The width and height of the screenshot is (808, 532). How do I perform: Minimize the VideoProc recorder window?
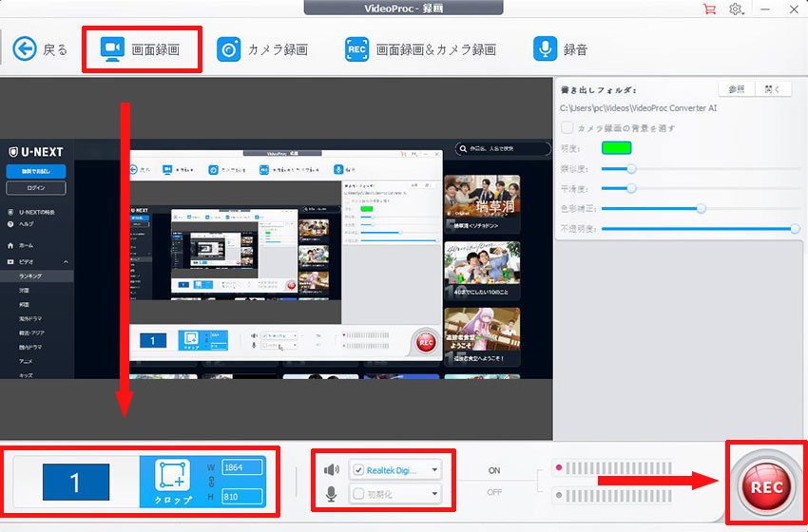[x=765, y=9]
